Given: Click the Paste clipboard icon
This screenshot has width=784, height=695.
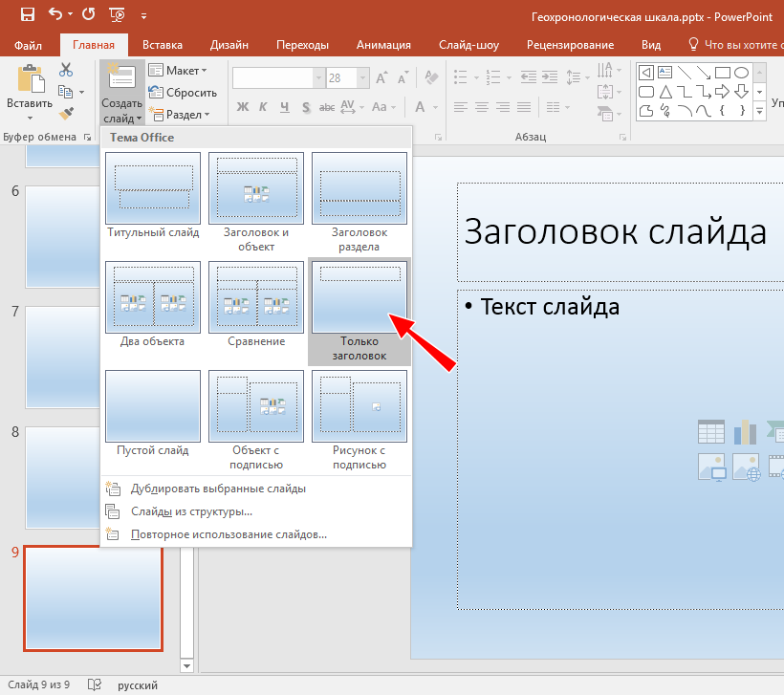Looking at the screenshot, I should (x=30, y=80).
